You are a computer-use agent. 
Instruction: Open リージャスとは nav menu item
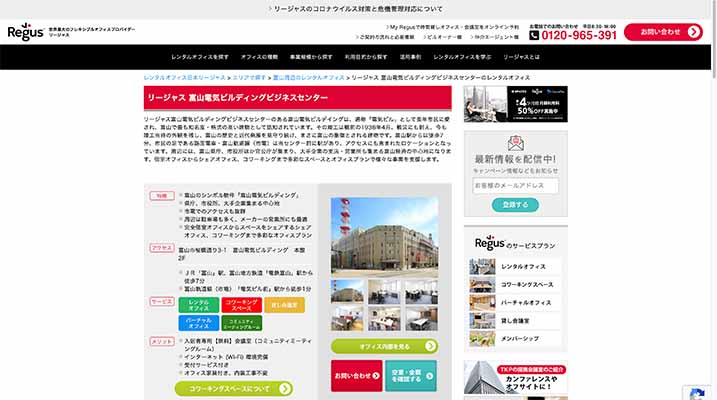521,57
